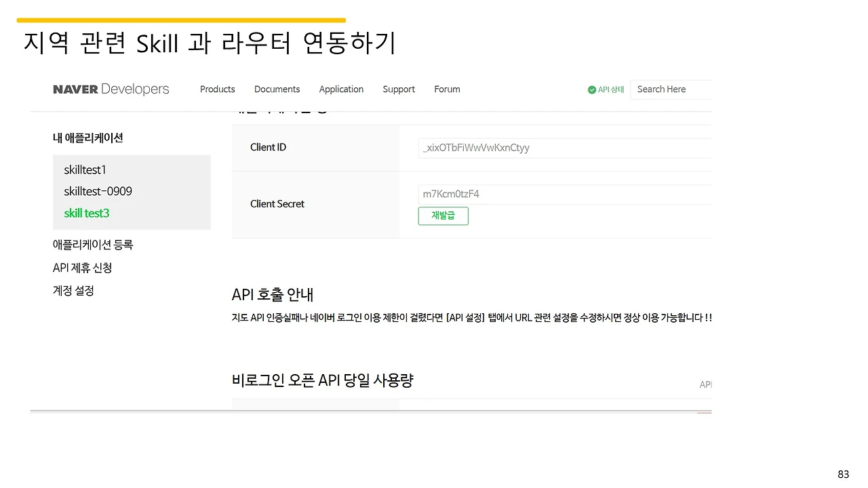The width and height of the screenshot is (868, 488).
Task: Click inside the Client Secret field
Action: click(564, 193)
